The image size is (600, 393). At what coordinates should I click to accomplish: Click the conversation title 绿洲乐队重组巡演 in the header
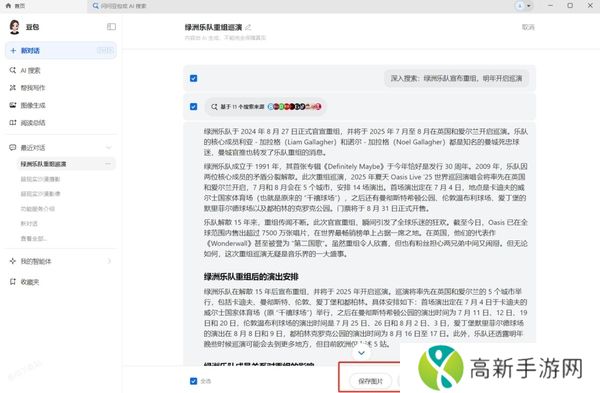tap(213, 27)
